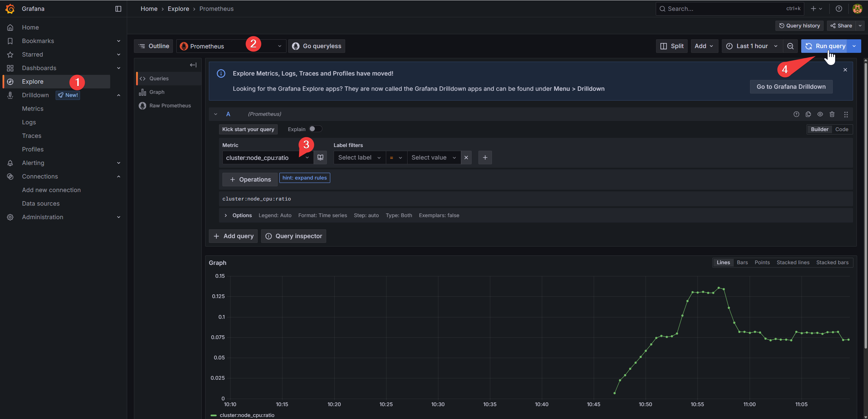Toggle query A visibility eye icon
The height and width of the screenshot is (419, 868).
point(820,114)
